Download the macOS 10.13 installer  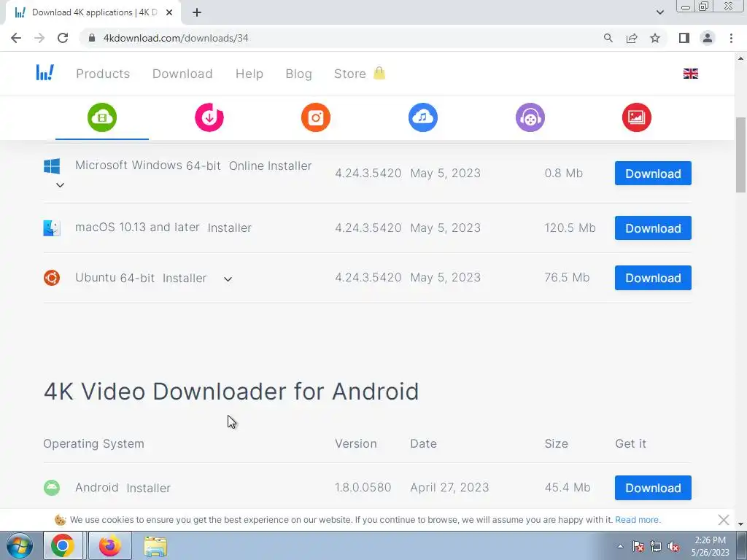[653, 228]
